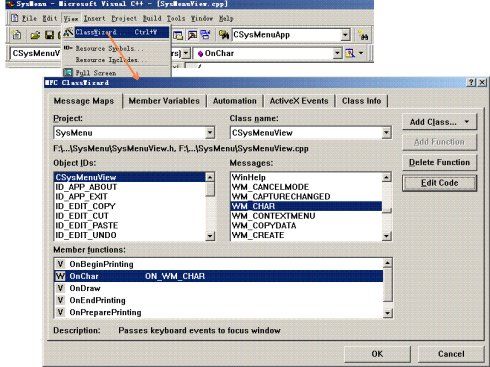490x367 pixels.
Task: Open the CSysMenuApp combo box dropdown arrow
Action: pos(345,35)
